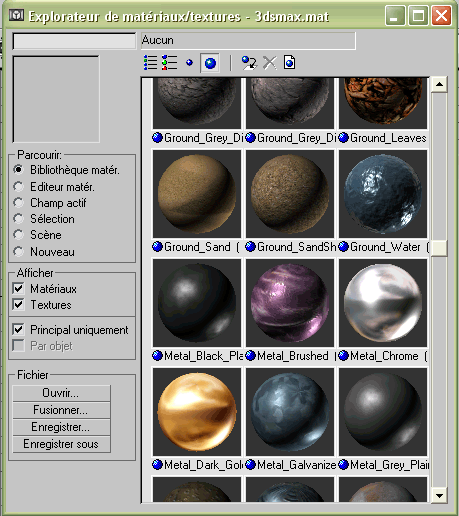Click the Enregistrer... button
The width and height of the screenshot is (459, 516).
coord(61,427)
